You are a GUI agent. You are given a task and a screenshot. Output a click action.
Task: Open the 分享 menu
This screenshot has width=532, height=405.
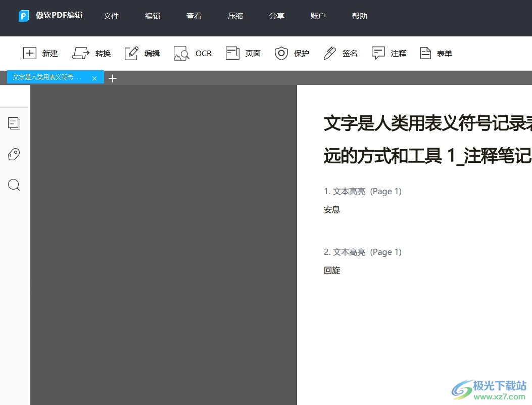coord(277,16)
